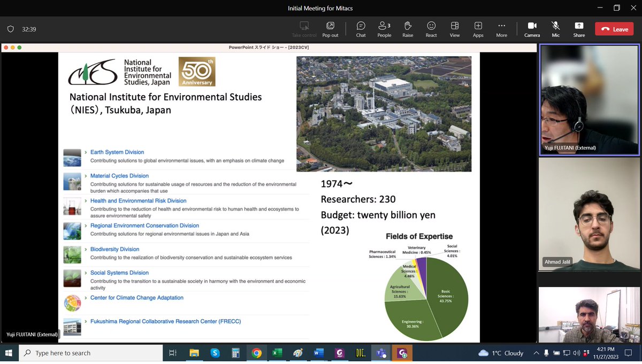Click the 'Researchers: 230' text
Screen dimensions: 642x364
pos(358,199)
